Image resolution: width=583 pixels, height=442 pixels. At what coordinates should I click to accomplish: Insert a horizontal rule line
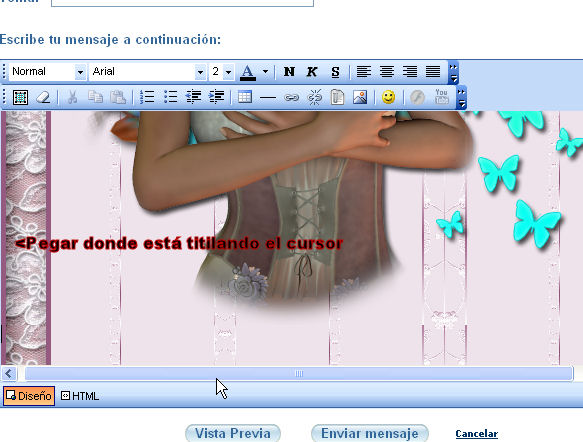pos(268,98)
